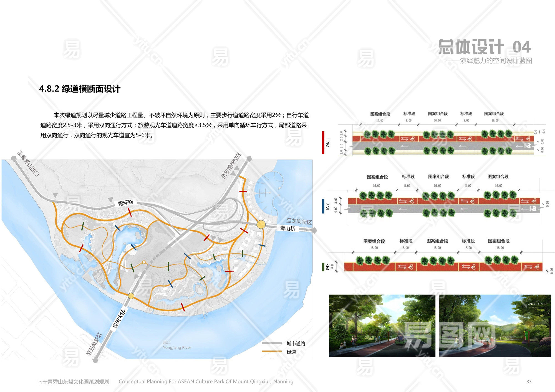Click page number 33
555x392 pixels.
(x=529, y=382)
